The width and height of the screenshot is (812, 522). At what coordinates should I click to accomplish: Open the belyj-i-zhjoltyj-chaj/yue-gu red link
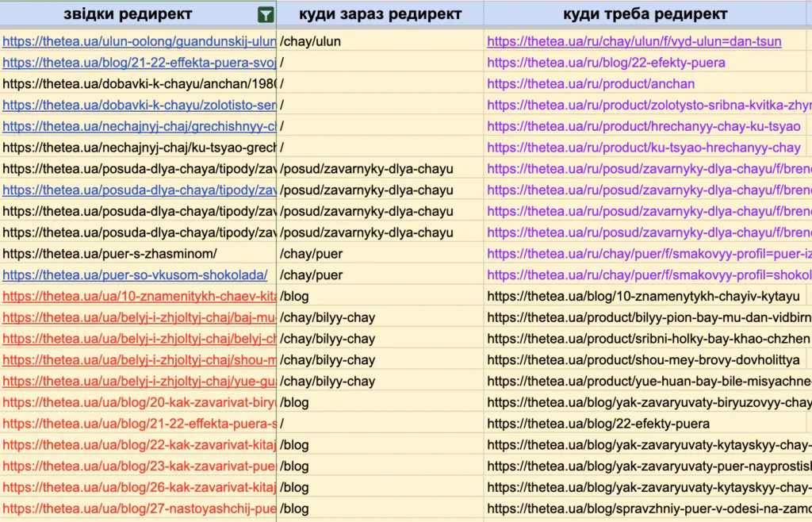140,381
